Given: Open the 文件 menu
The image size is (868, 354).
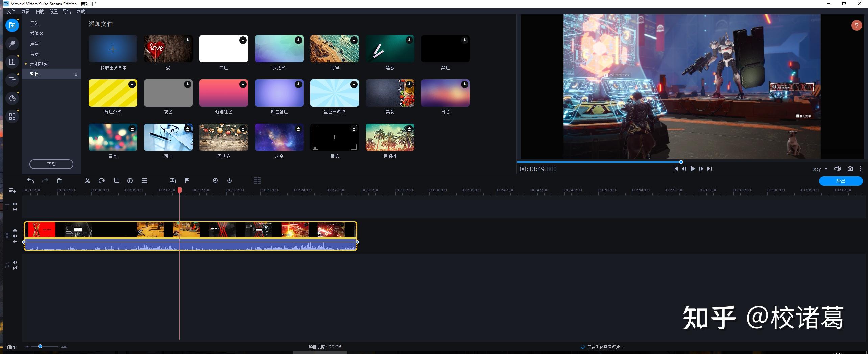Looking at the screenshot, I should (x=11, y=11).
